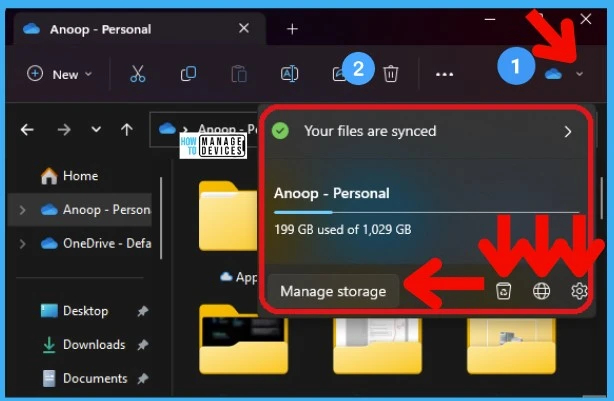Image resolution: width=614 pixels, height=401 pixels.
Task: Click the Delete trash icon in toolbar
Action: (390, 74)
